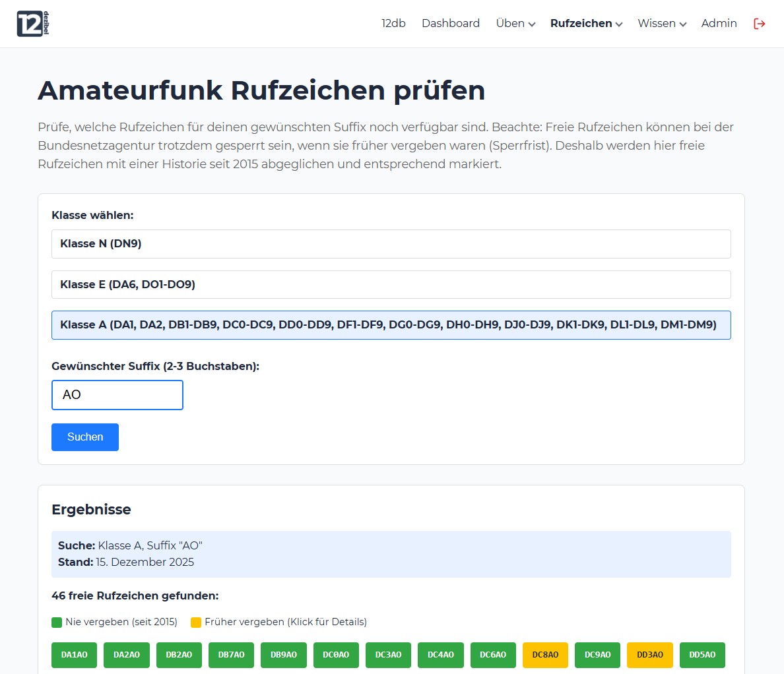This screenshot has height=674, width=784.
Task: Click the 12 dezibel logo icon
Action: click(30, 23)
